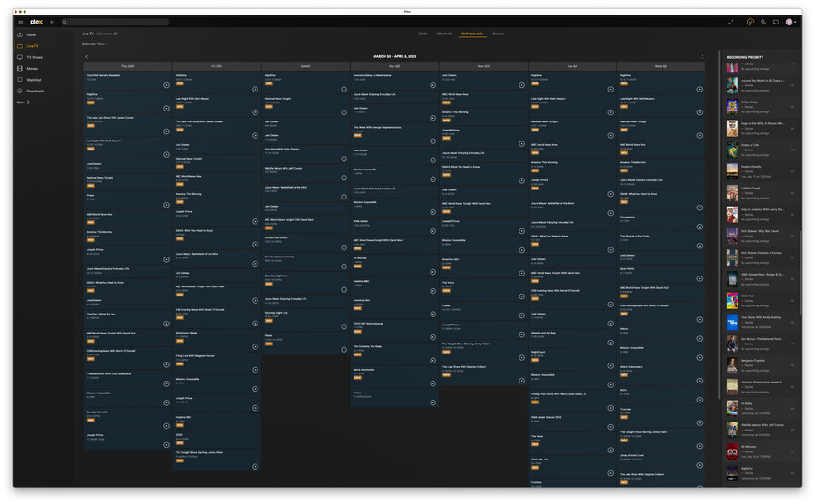Click record icon for Jimmy Kimmel Live!
The width and height of the screenshot is (815, 504).
tap(700, 465)
